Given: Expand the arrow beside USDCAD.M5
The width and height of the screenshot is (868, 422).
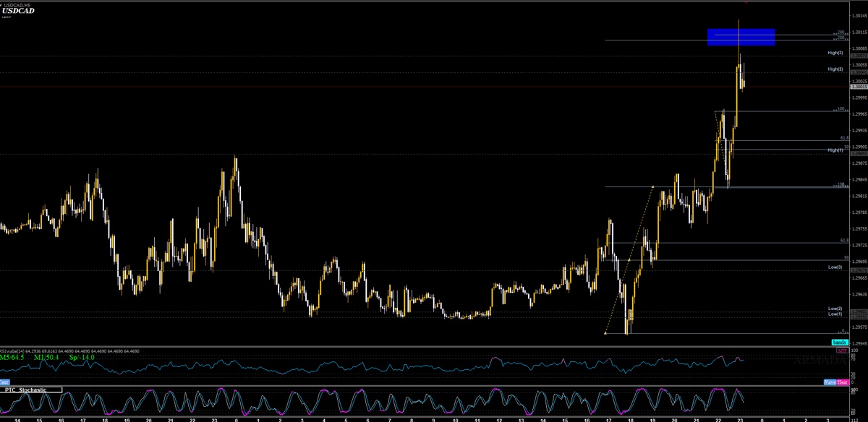Looking at the screenshot, I should coord(3,4).
